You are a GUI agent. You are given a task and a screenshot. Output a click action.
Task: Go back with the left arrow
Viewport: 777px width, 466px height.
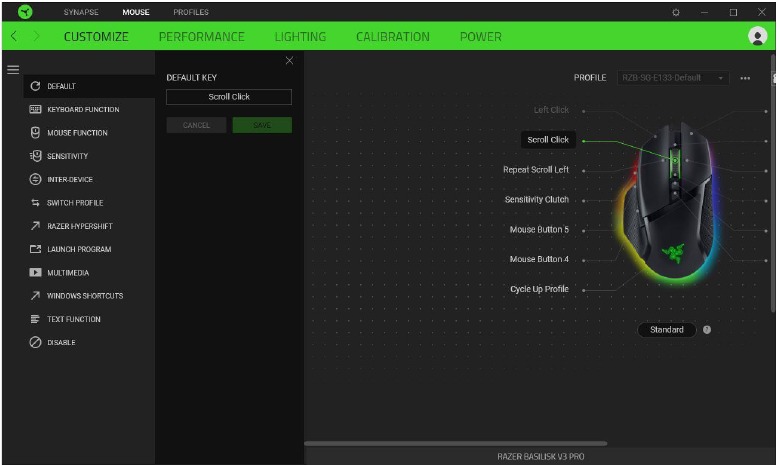tap(14, 36)
